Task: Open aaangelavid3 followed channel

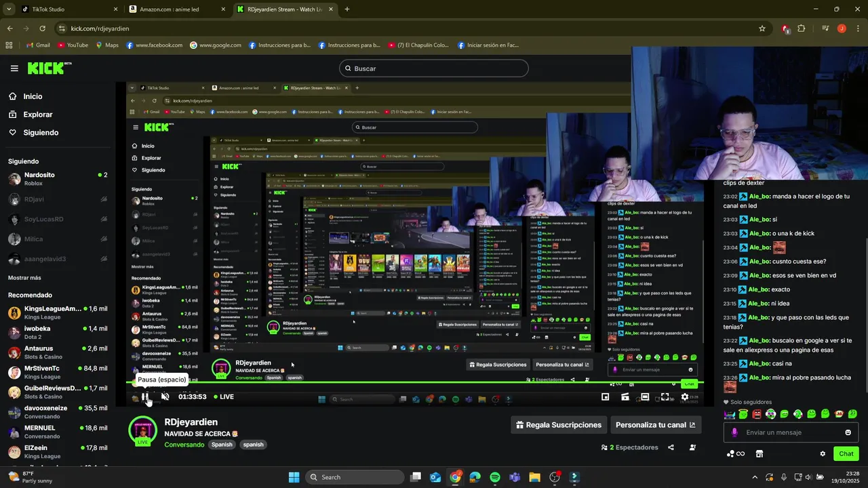Action: pos(58,259)
